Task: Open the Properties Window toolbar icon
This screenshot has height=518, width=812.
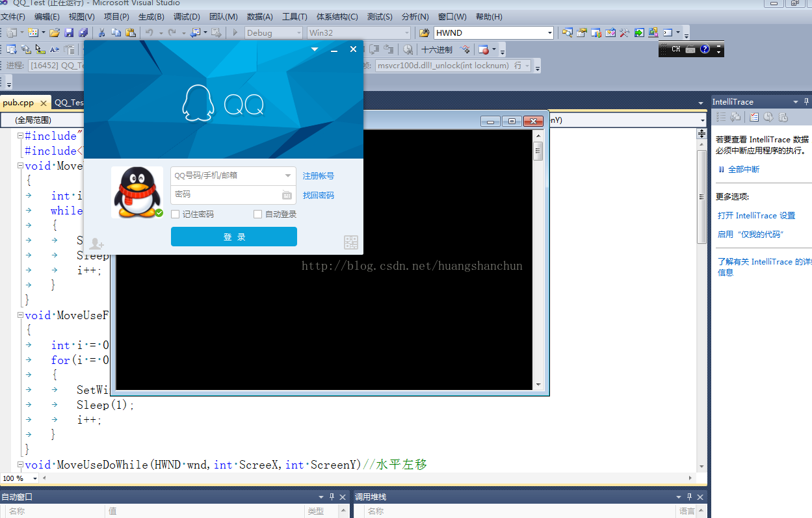Action: (x=582, y=32)
